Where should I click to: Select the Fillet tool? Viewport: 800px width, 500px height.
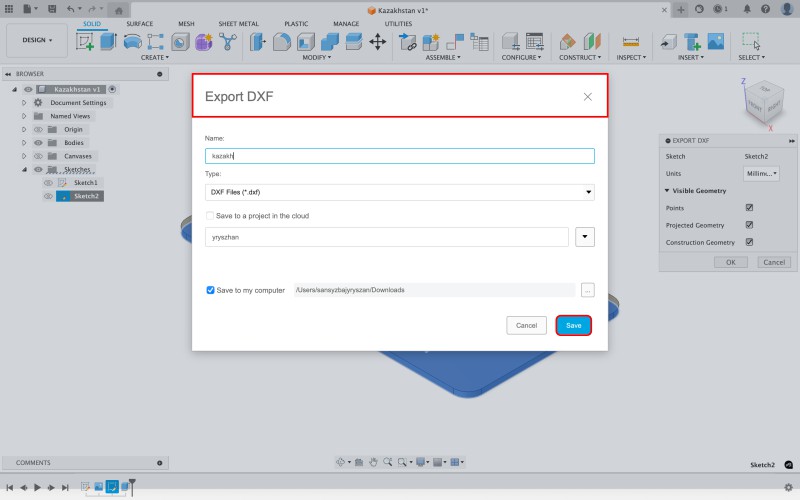tap(282, 42)
